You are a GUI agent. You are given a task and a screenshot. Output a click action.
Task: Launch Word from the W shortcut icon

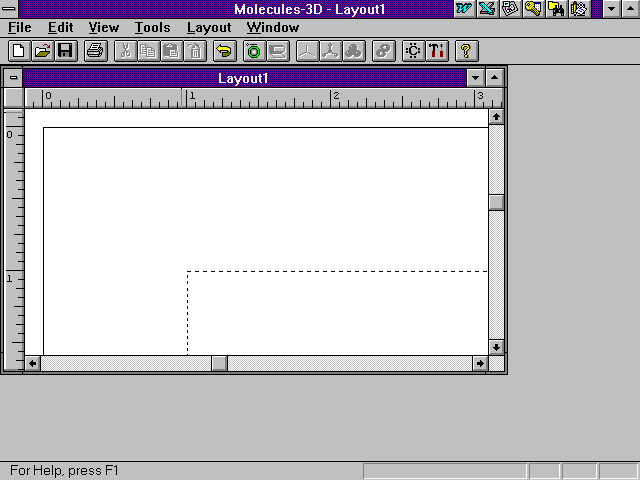pos(464,9)
